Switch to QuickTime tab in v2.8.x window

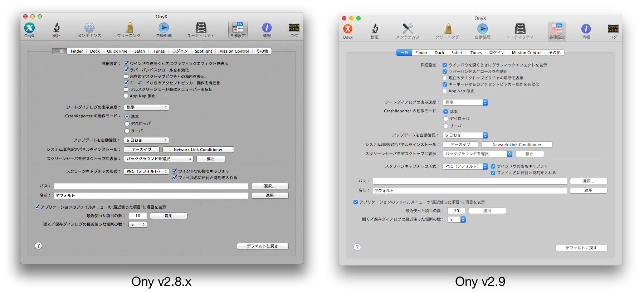[117, 51]
